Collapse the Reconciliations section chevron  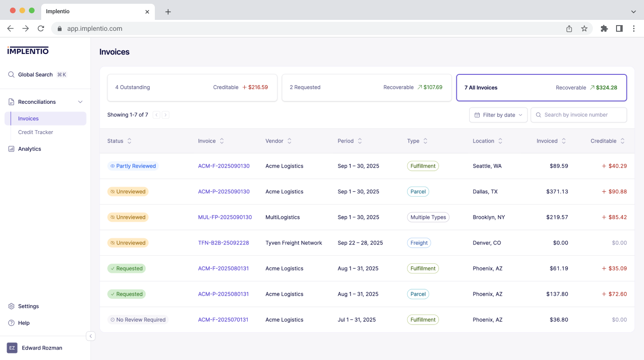click(x=80, y=101)
